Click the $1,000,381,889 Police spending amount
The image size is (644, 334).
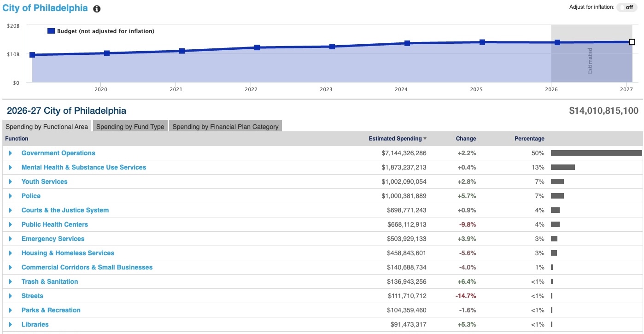click(x=404, y=196)
